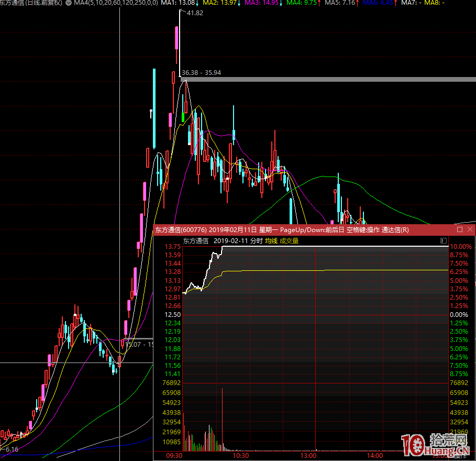
Task: Toggle the side panel icon in the intraday header
Action: pyautogui.click(x=444, y=241)
